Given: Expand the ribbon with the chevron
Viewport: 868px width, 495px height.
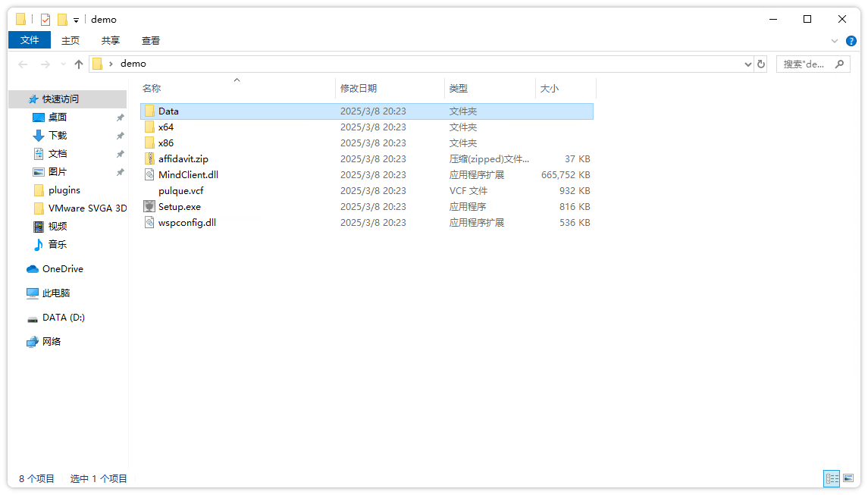Looking at the screenshot, I should coord(835,41).
